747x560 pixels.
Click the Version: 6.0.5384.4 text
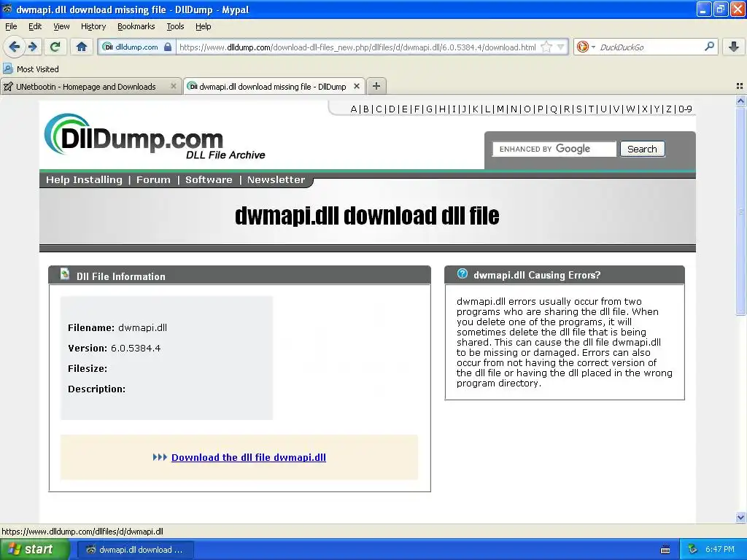point(115,349)
